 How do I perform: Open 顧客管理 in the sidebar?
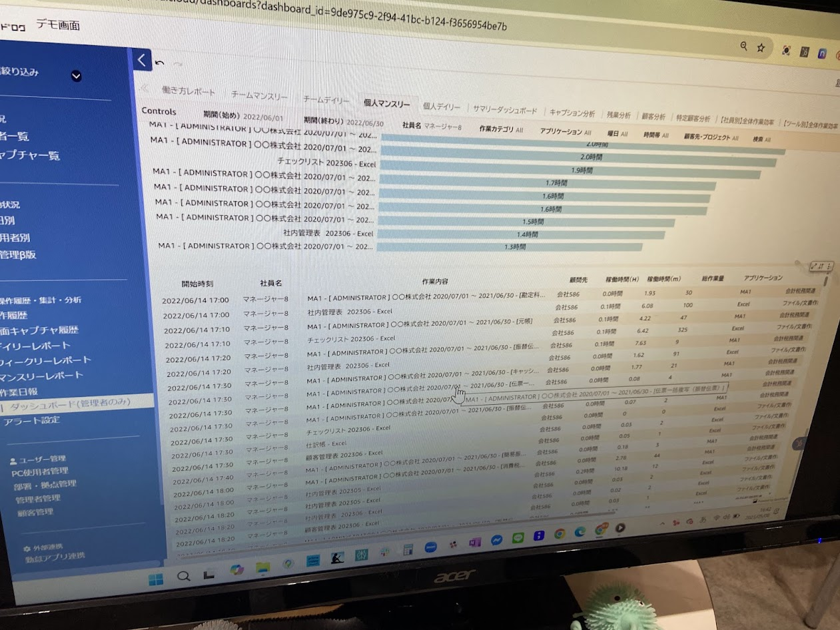point(35,512)
